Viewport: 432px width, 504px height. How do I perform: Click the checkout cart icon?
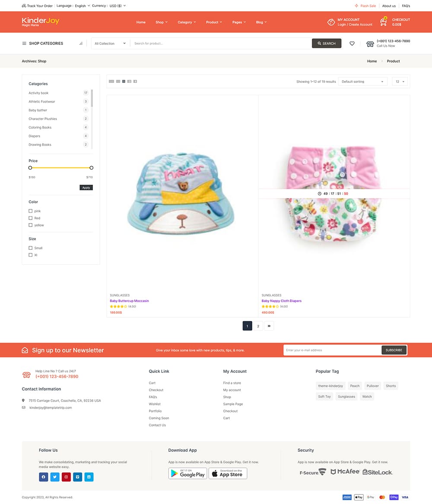[383, 22]
